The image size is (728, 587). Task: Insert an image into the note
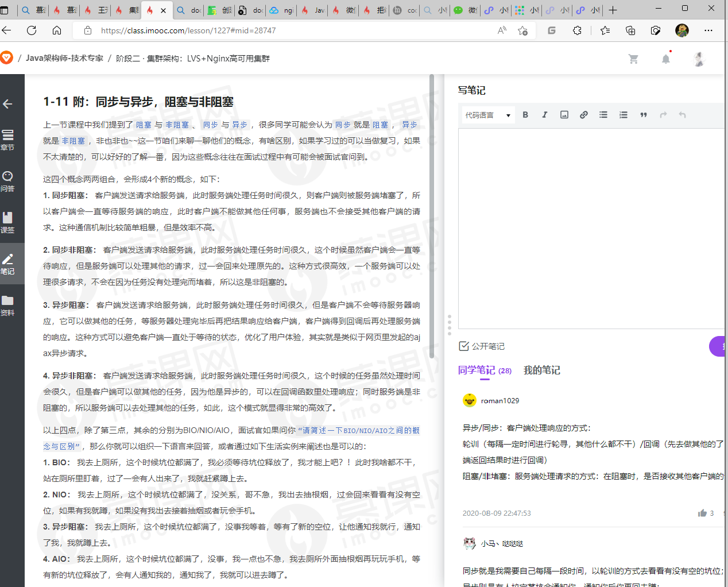click(564, 114)
